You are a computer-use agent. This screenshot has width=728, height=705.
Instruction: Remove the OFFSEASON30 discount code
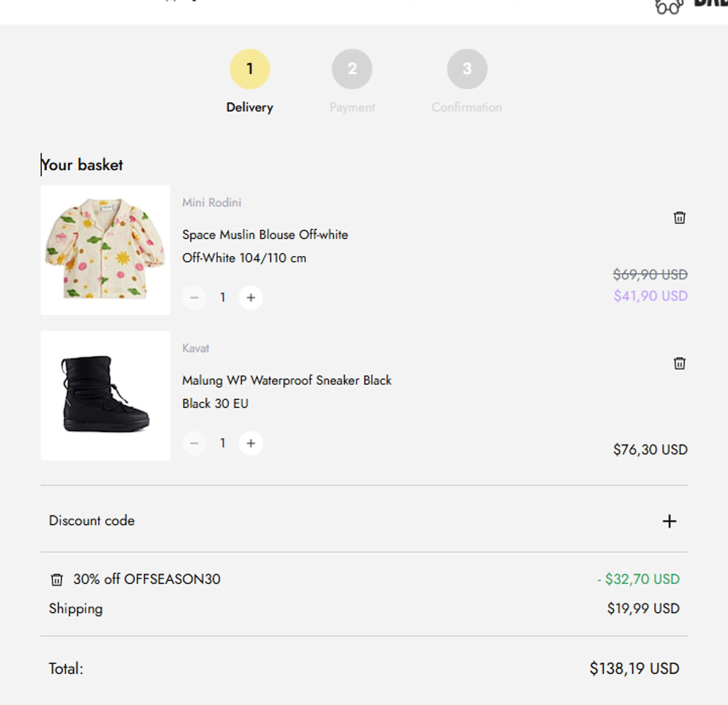point(57,579)
